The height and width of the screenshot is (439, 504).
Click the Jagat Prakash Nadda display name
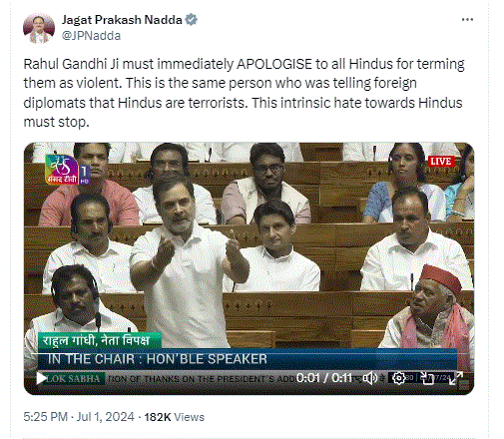[x=122, y=20]
